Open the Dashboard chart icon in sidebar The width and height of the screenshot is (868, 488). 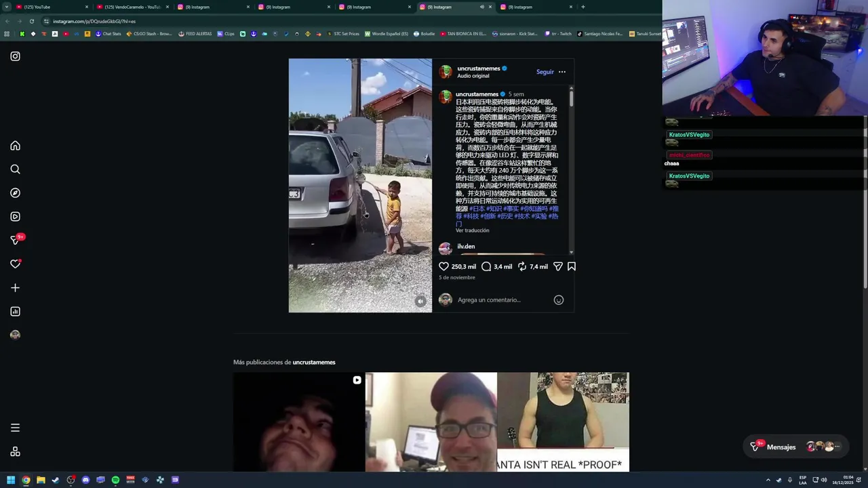tap(15, 312)
